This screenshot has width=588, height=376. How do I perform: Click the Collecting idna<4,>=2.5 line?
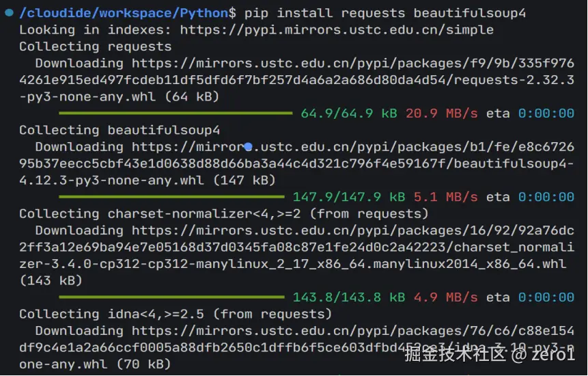tap(176, 314)
